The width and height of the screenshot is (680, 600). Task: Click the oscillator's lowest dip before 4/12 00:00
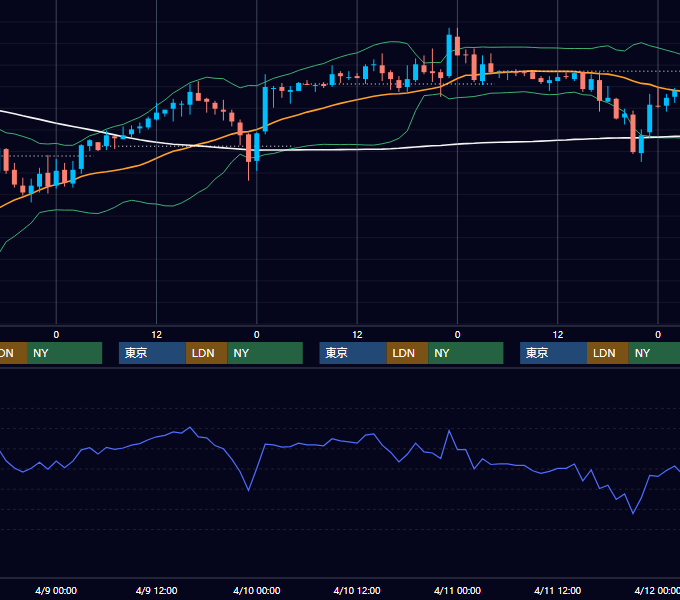point(633,513)
